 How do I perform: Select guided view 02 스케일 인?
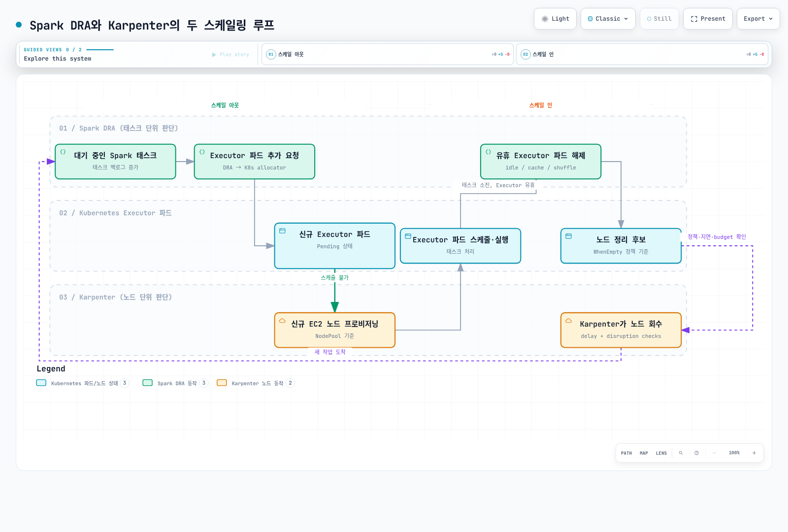[642, 54]
